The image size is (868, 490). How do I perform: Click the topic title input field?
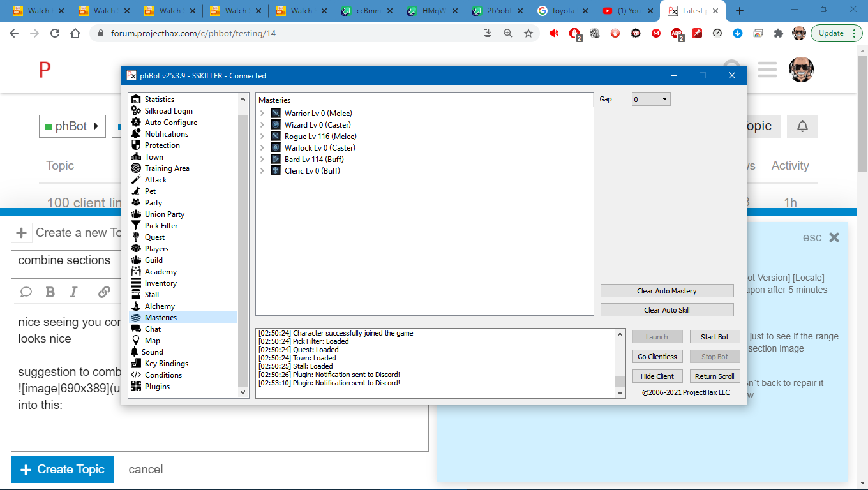pyautogui.click(x=64, y=260)
